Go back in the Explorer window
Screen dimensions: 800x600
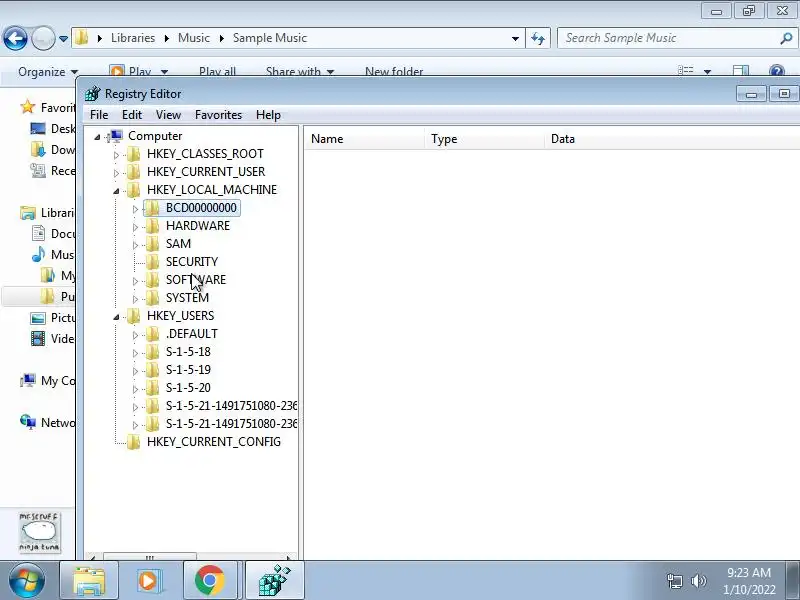(x=15, y=38)
